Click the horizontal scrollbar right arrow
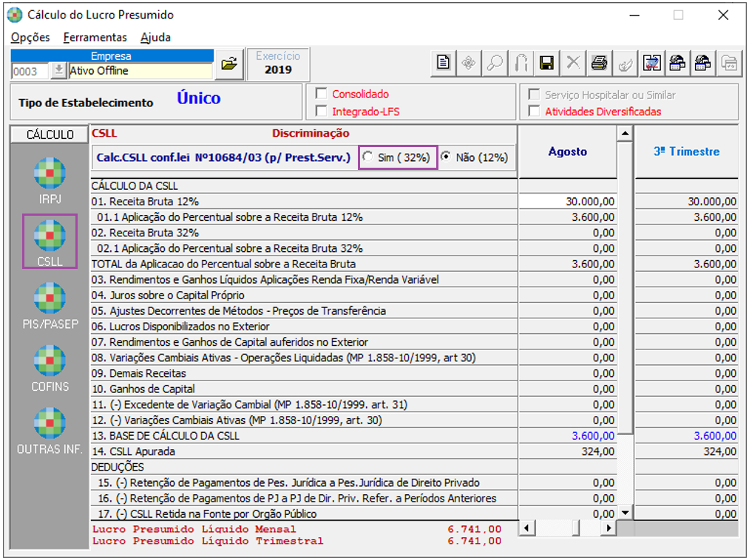Viewport: 749px width, 560px height. click(608, 528)
